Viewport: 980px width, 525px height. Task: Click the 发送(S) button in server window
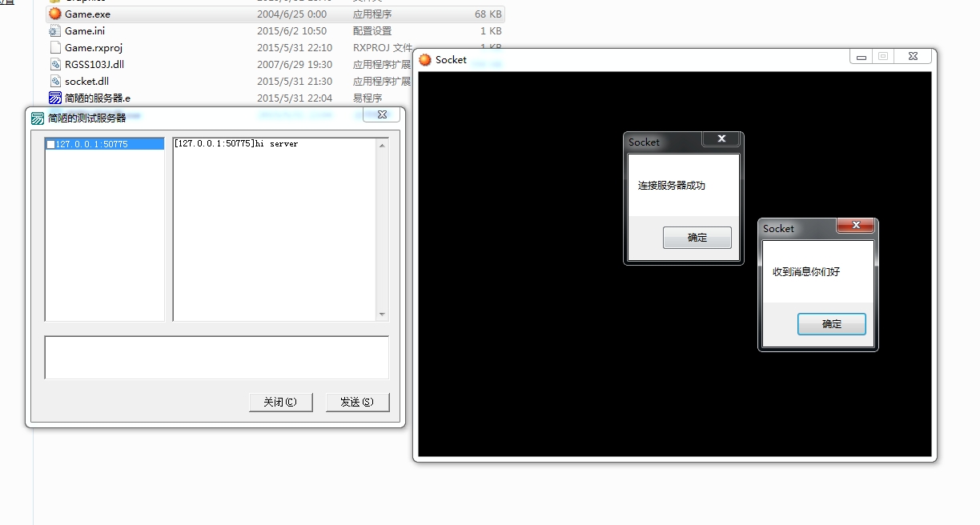point(357,403)
